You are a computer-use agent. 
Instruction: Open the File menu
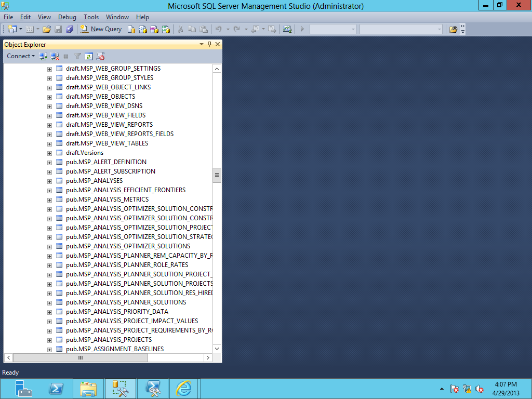tap(8, 17)
